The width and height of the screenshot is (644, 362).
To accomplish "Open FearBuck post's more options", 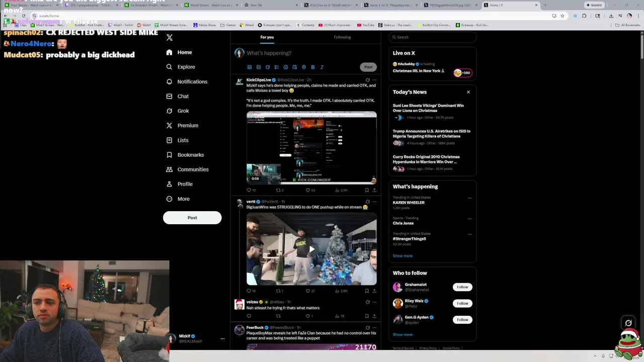I will 374,328.
